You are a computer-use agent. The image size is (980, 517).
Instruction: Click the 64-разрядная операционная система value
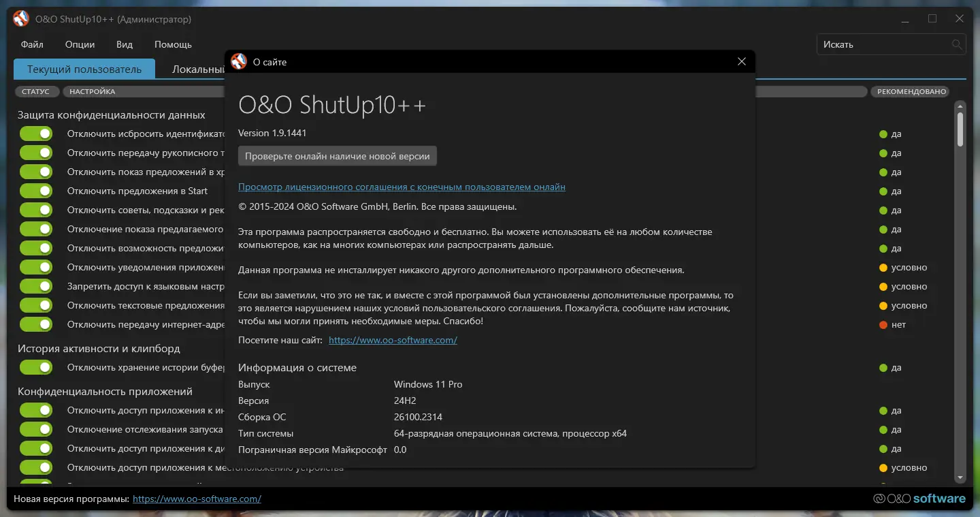click(510, 433)
